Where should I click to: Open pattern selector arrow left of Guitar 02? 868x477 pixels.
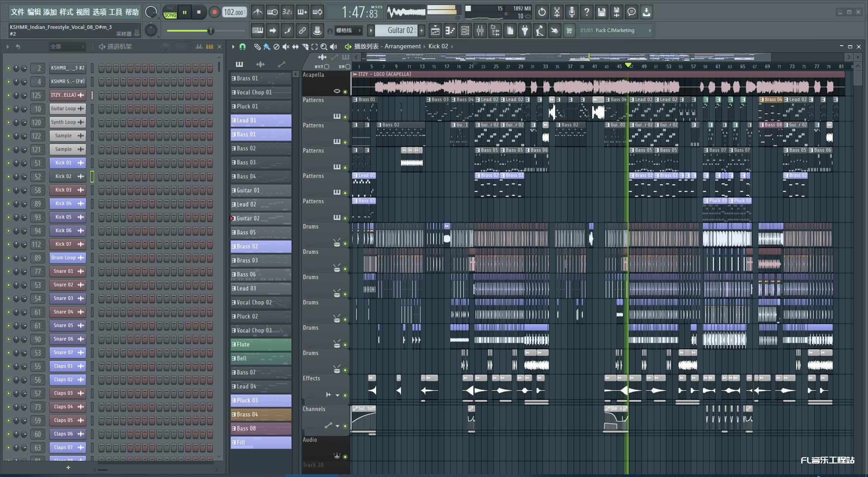tap(371, 31)
